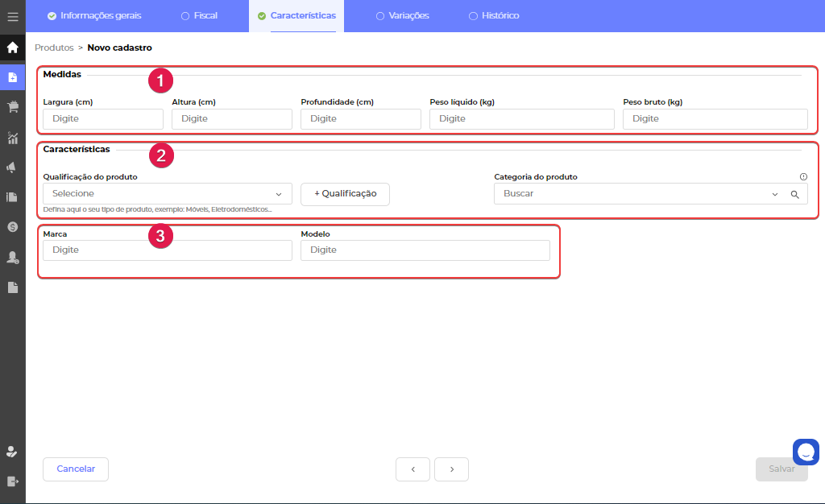Go to Home via sidebar house icon
This screenshot has width=825, height=504.
(13, 47)
